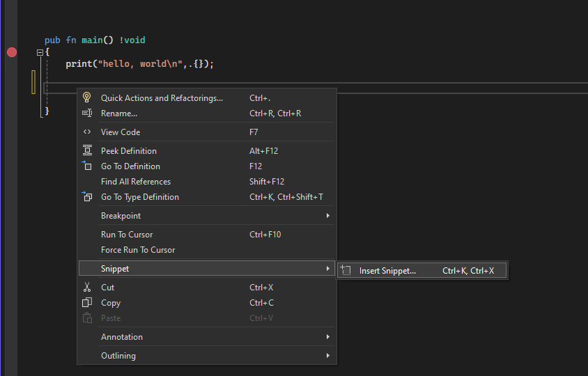Image resolution: width=588 pixels, height=376 pixels.
Task: Select Find All References
Action: click(136, 182)
